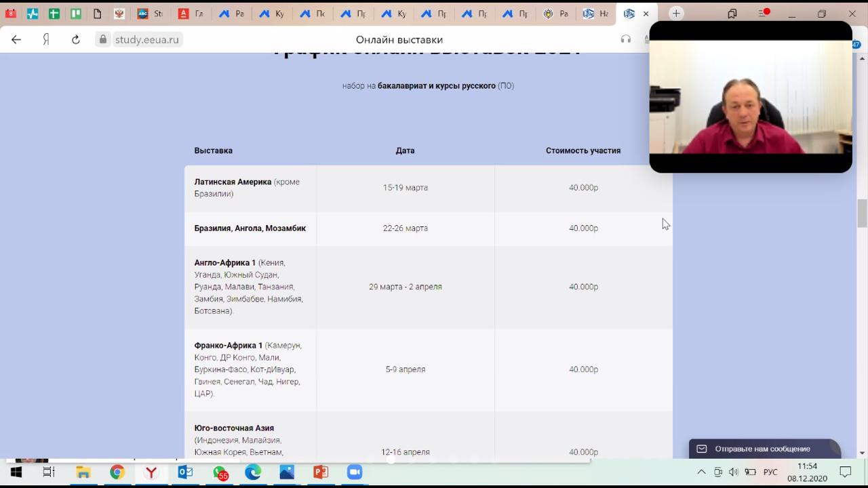The height and width of the screenshot is (488, 868).
Task: Click the page vertical scrollbar thumb
Action: click(862, 213)
